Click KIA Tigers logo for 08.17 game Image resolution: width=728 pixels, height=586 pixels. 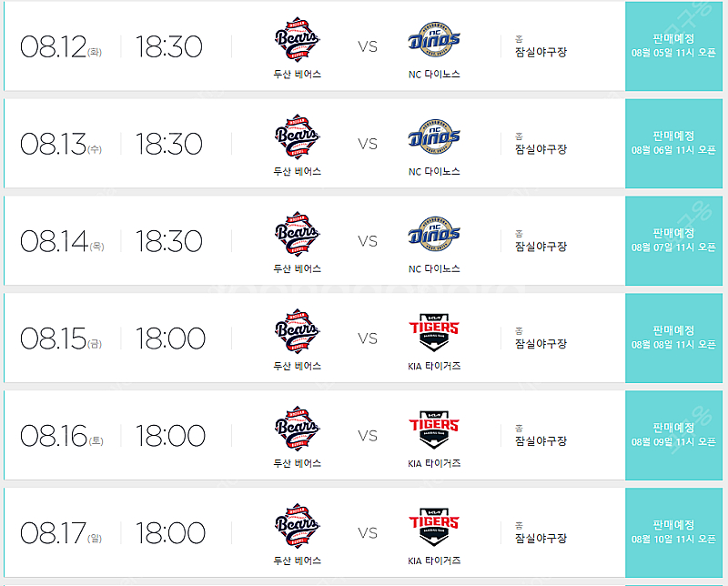point(434,526)
